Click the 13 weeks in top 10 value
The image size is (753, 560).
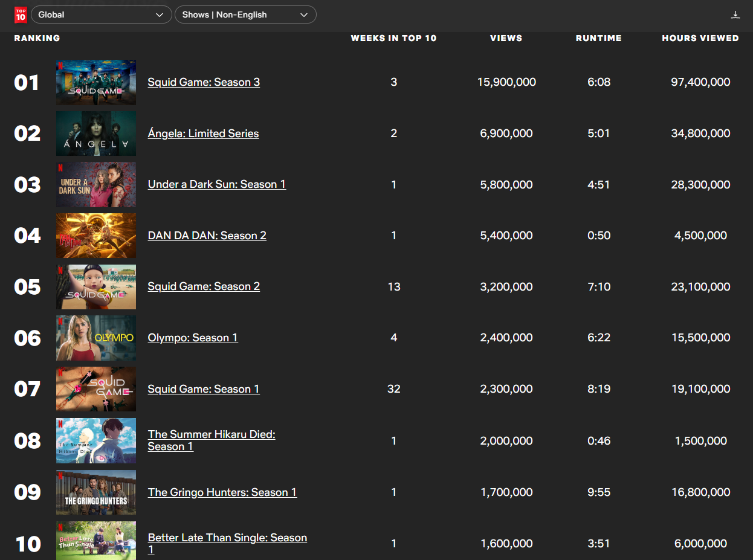(394, 286)
